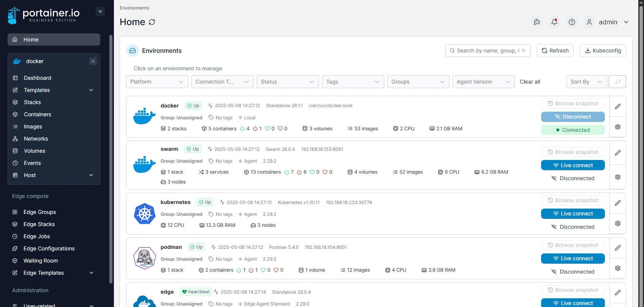Collapse the sidebar with the double-chevron icon
This screenshot has height=307, width=644.
(100, 11)
